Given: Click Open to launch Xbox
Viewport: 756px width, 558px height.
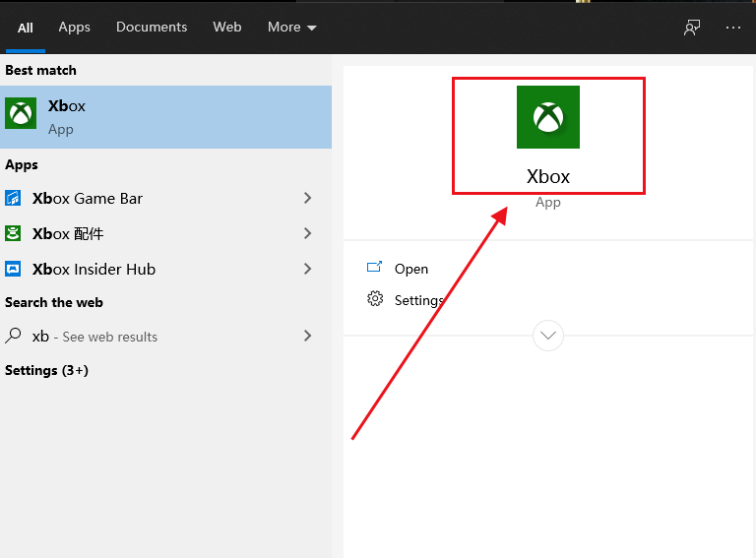Looking at the screenshot, I should (410, 269).
